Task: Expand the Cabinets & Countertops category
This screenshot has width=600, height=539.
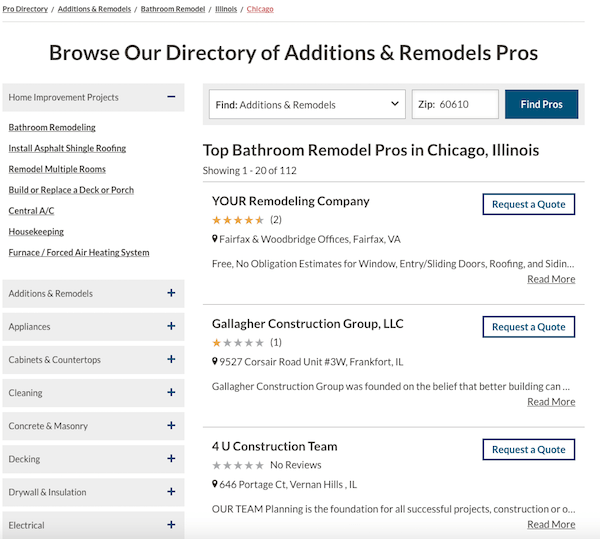Action: tap(93, 360)
